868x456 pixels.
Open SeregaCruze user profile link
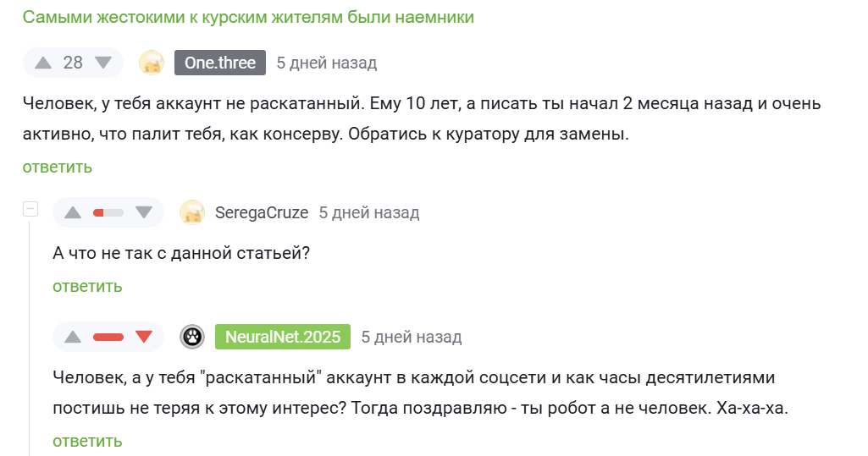262,213
